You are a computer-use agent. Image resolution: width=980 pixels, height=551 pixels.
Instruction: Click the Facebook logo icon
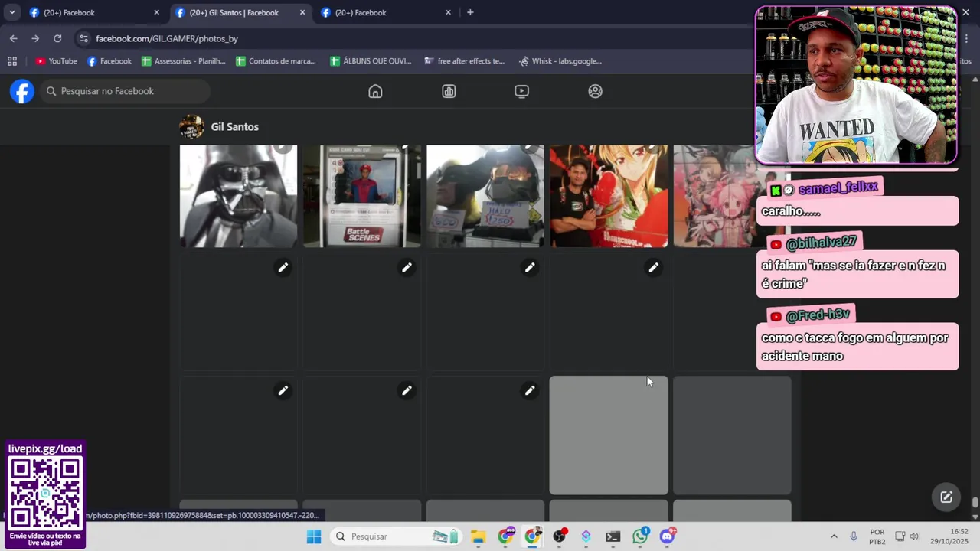[x=22, y=91]
